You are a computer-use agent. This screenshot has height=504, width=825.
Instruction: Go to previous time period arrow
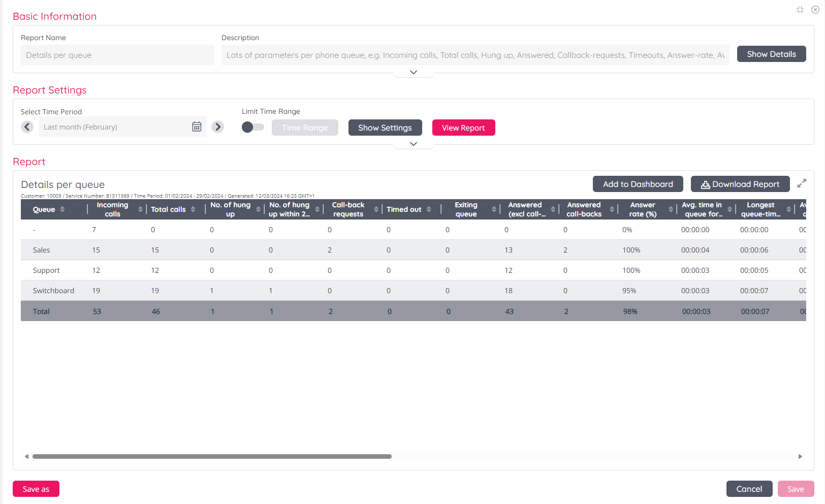27,127
